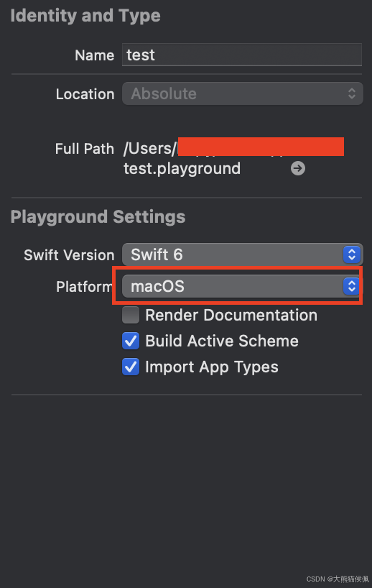This screenshot has height=588, width=372.
Task: Select the Playground Settings section header
Action: coord(98,217)
